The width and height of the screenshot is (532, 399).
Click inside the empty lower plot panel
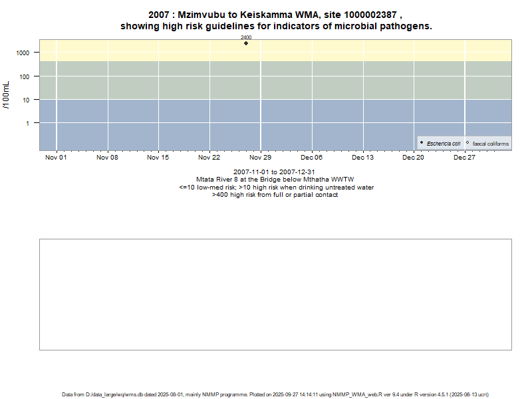click(275, 294)
